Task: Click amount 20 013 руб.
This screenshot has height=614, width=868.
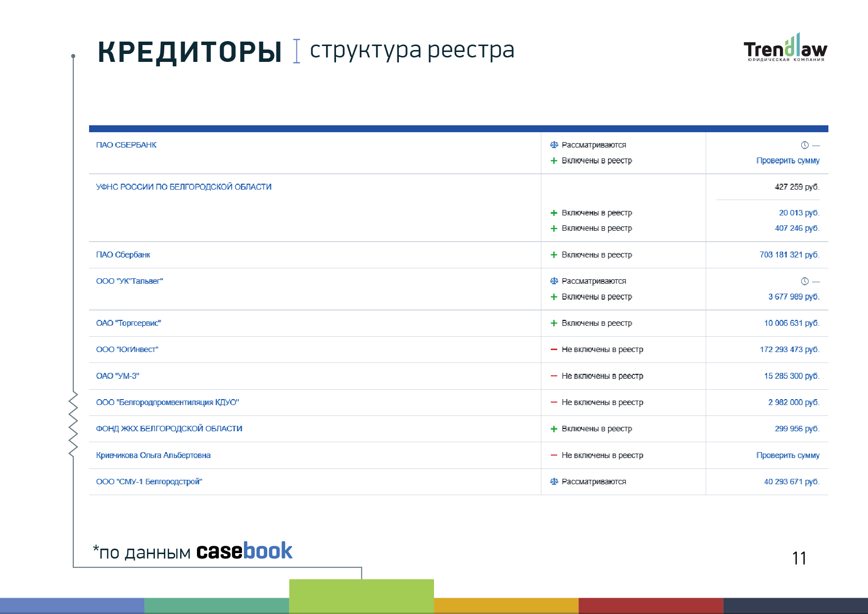Action: click(799, 213)
